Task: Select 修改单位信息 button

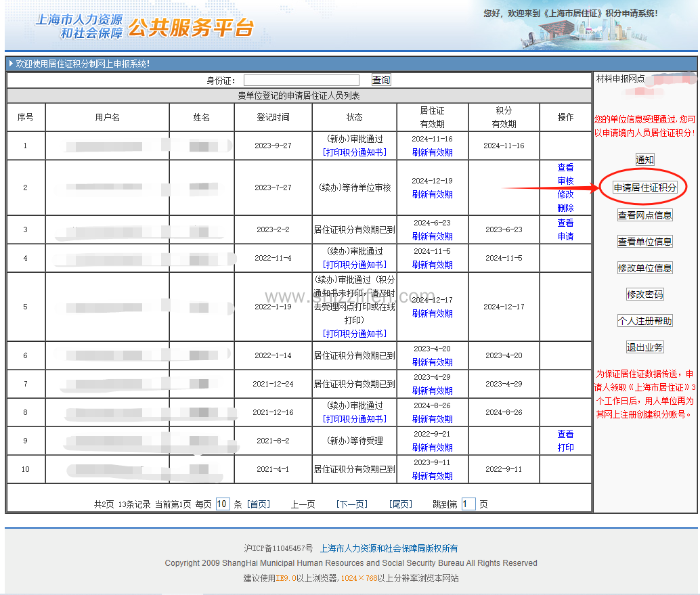Action: (x=644, y=268)
